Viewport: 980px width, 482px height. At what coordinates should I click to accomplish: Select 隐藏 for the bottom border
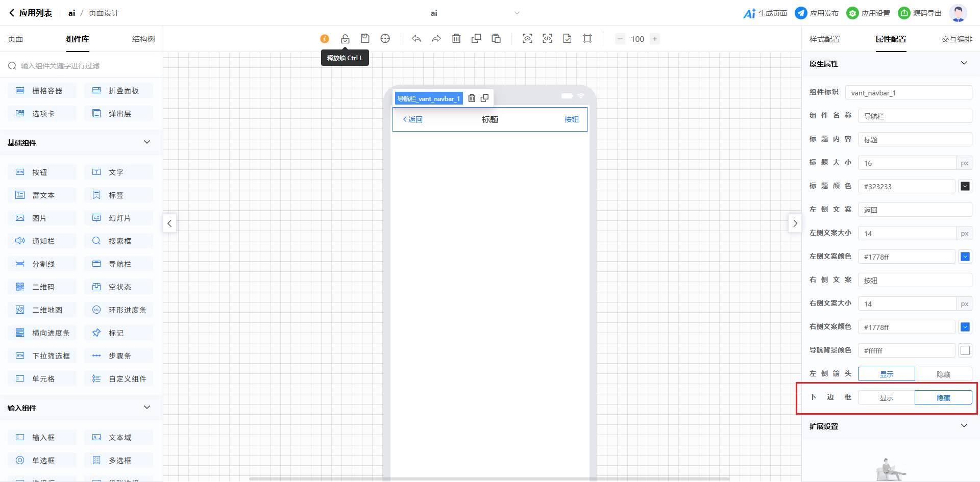coord(943,398)
